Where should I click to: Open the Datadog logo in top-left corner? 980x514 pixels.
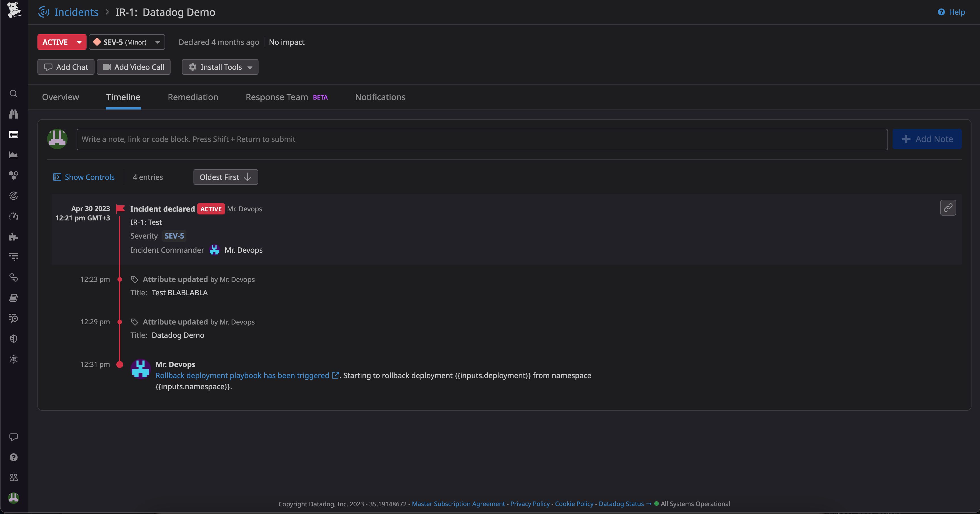(14, 10)
